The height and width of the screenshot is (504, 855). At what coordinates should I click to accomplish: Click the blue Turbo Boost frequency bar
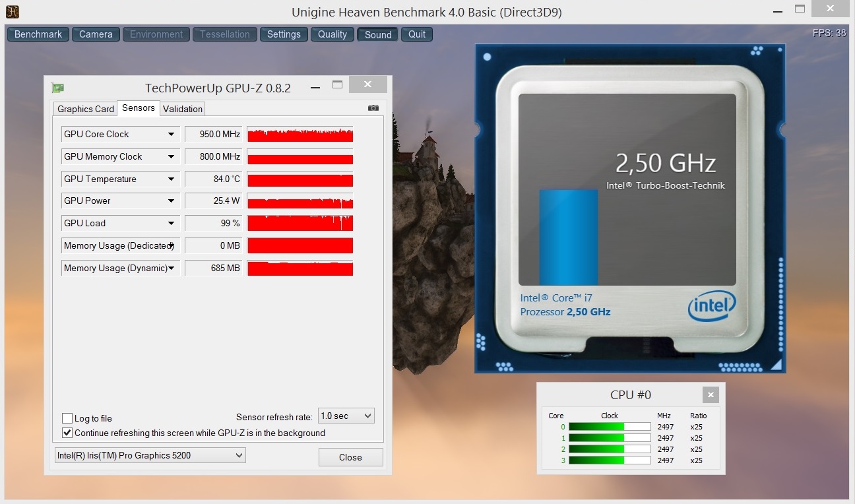[569, 237]
